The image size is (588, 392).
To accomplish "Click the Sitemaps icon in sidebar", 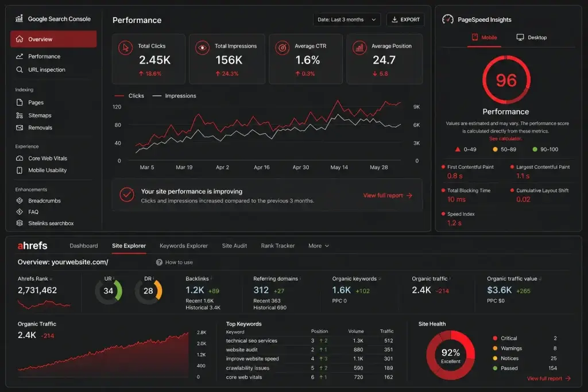I will click(20, 115).
